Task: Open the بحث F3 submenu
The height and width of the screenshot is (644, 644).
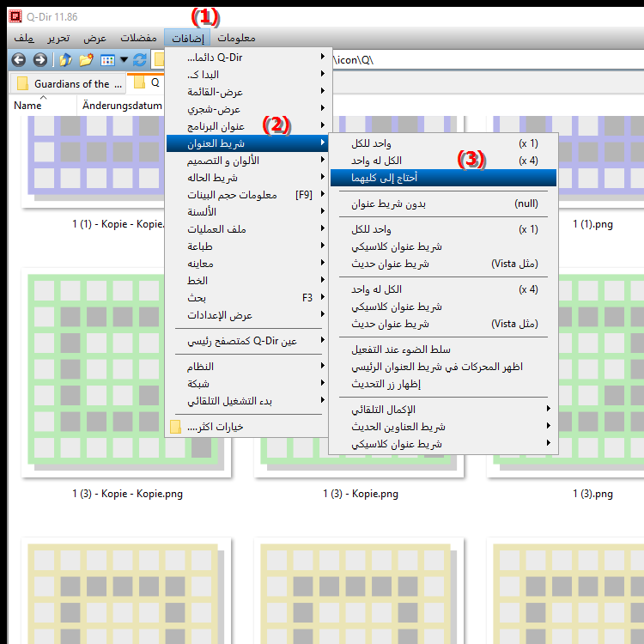Action: pos(246,298)
